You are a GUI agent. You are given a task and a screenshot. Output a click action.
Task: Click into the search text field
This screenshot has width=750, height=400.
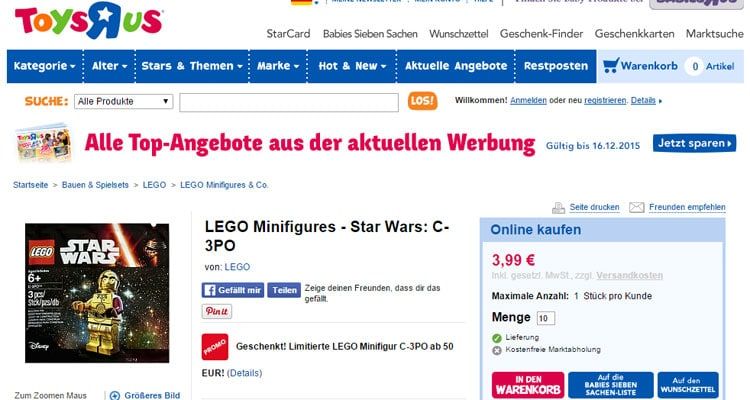click(x=289, y=102)
